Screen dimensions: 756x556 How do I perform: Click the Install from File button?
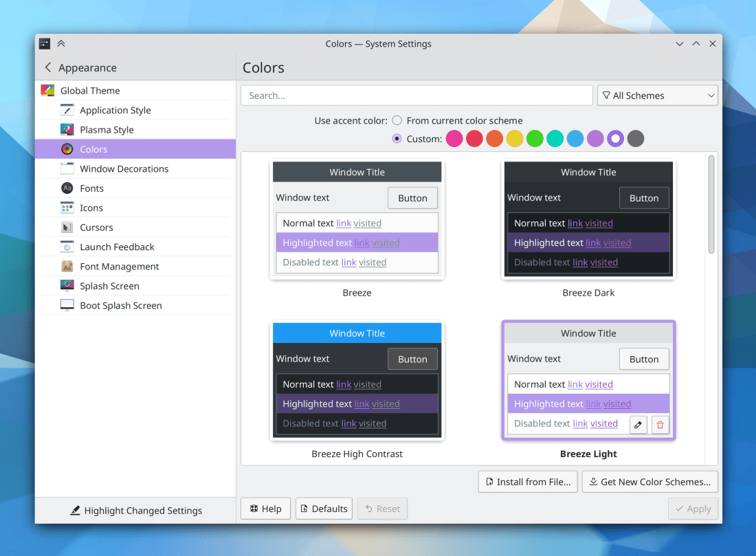click(x=527, y=482)
